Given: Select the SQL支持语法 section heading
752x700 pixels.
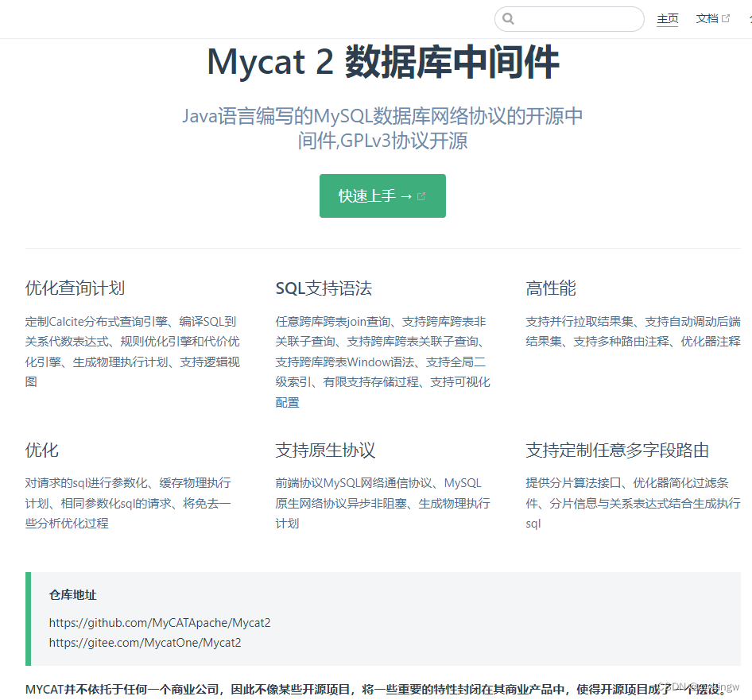Looking at the screenshot, I should point(323,288).
